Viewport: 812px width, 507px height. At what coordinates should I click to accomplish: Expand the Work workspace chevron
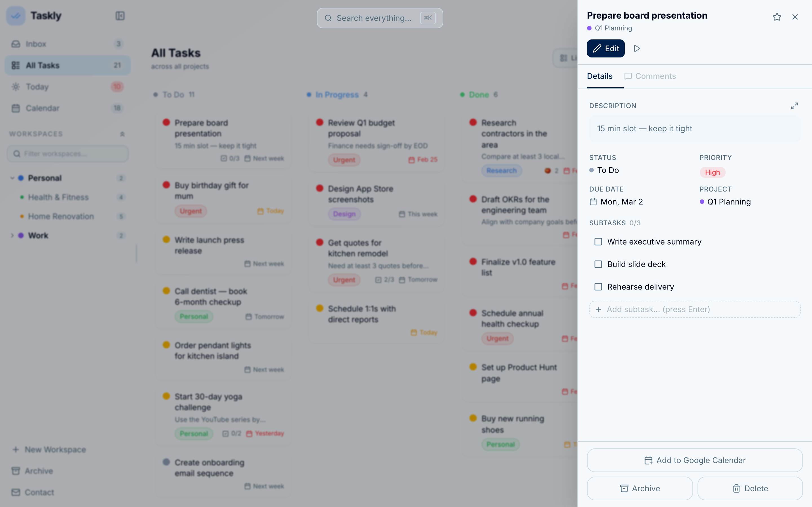(x=12, y=235)
